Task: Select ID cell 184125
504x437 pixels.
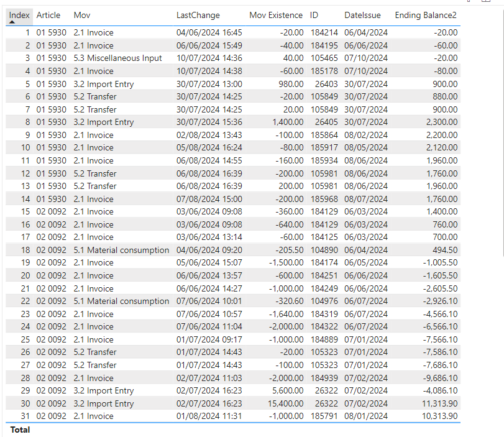Action: [x=324, y=237]
